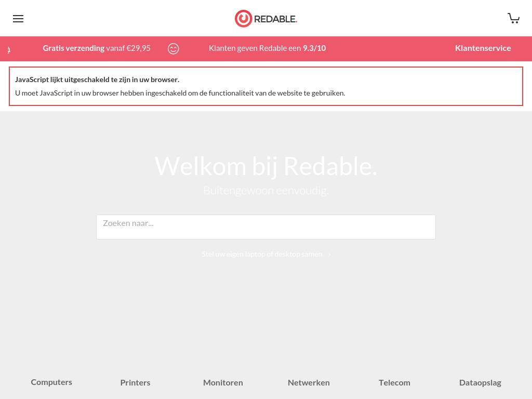Screen dimensions: 532x399
Task: Open 'Stel uw eigen laptop of desktop samen'
Action: pos(262,254)
